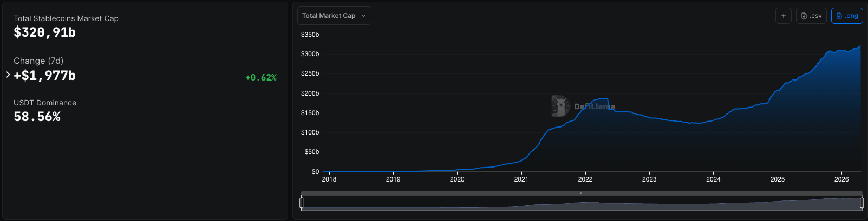Click the file icon inside the .csv button
Image resolution: width=868 pixels, height=221 pixels.
[x=804, y=16]
